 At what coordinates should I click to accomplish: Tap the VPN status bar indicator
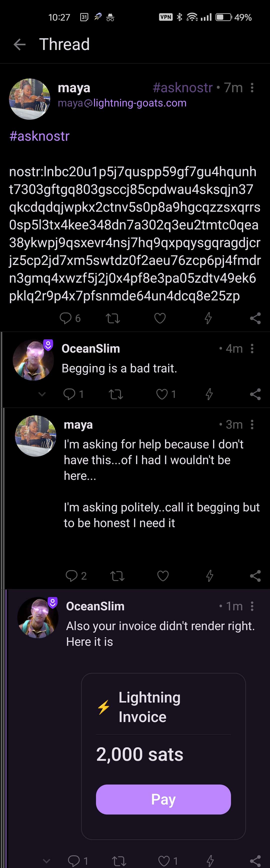(166, 17)
